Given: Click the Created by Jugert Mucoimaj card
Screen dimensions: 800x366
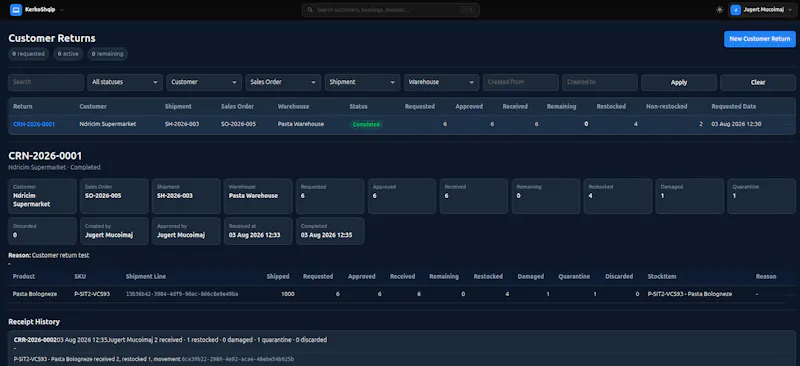Looking at the screenshot, I should (114, 231).
